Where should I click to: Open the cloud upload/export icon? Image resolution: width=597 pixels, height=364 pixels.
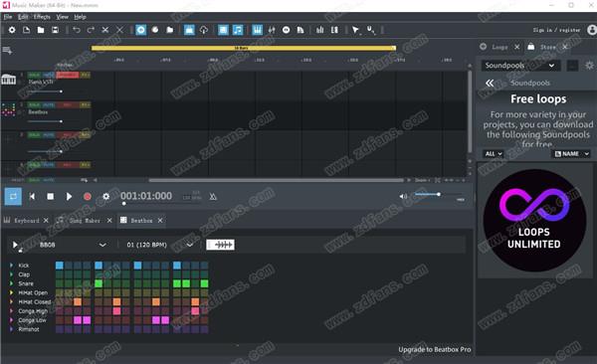click(x=204, y=30)
